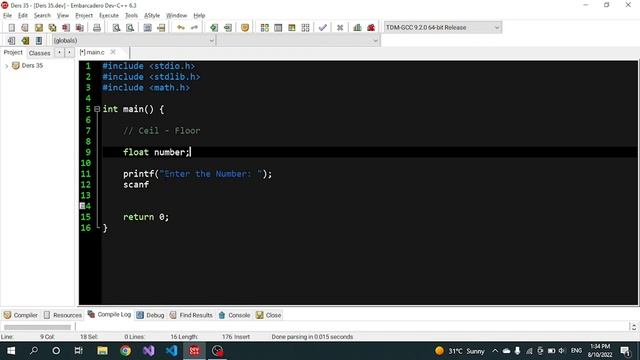
Task: Open the Compile Log bottom tab
Action: tap(109, 314)
